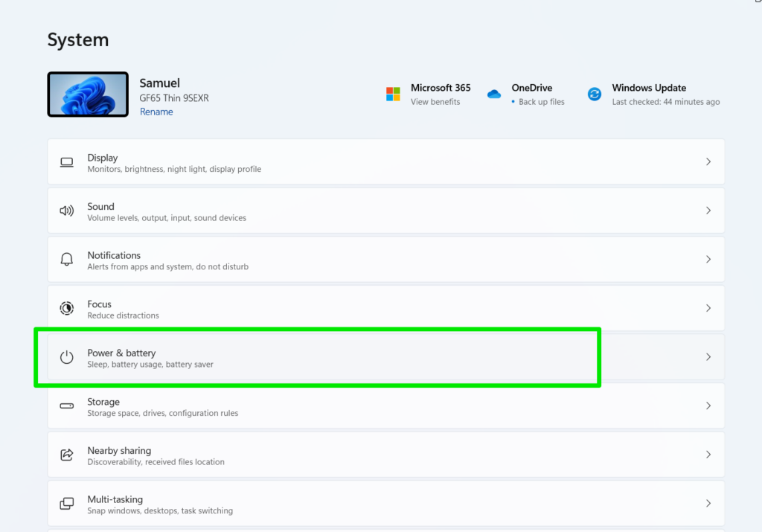Click the Multi-tasking icon

tap(66, 503)
